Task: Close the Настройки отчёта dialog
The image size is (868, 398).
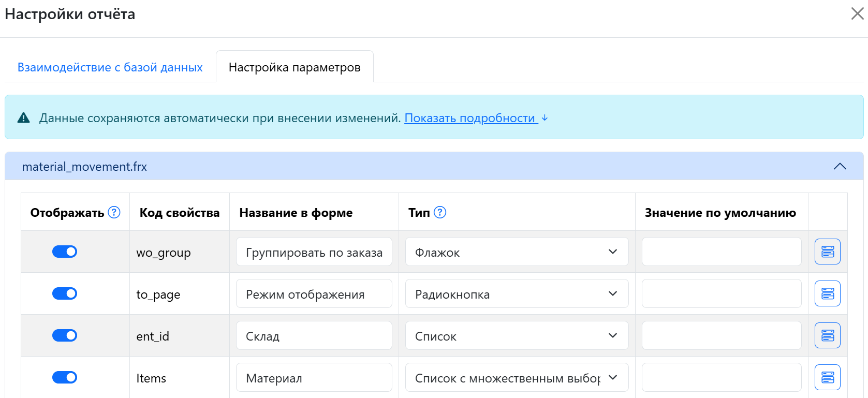Action: pyautogui.click(x=857, y=14)
